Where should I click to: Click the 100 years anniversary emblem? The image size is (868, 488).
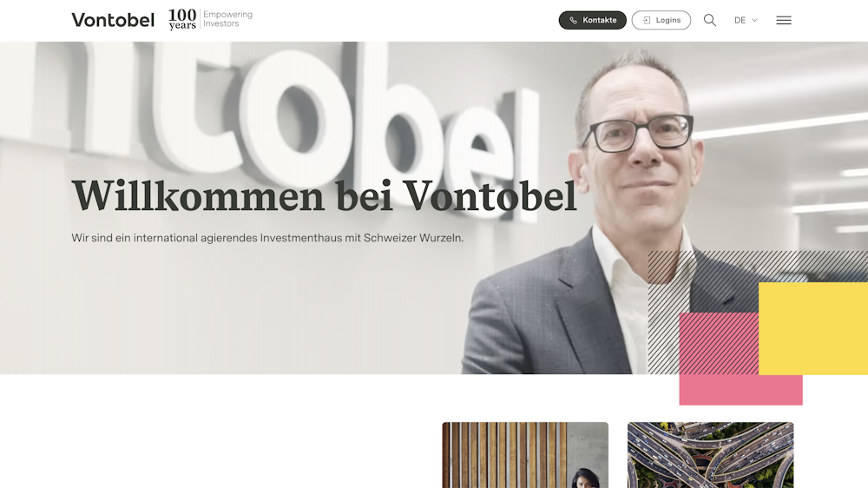click(182, 19)
